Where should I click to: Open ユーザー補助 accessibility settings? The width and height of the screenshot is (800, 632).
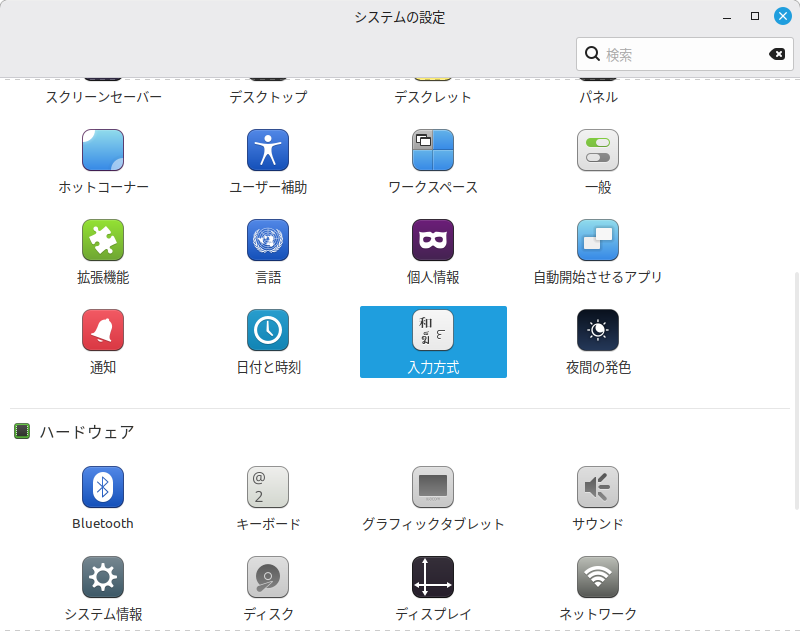268,150
